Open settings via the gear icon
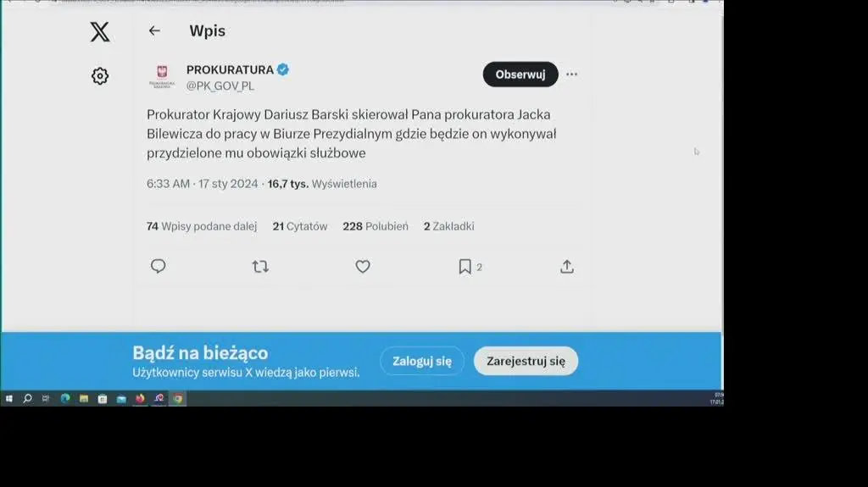 [100, 76]
